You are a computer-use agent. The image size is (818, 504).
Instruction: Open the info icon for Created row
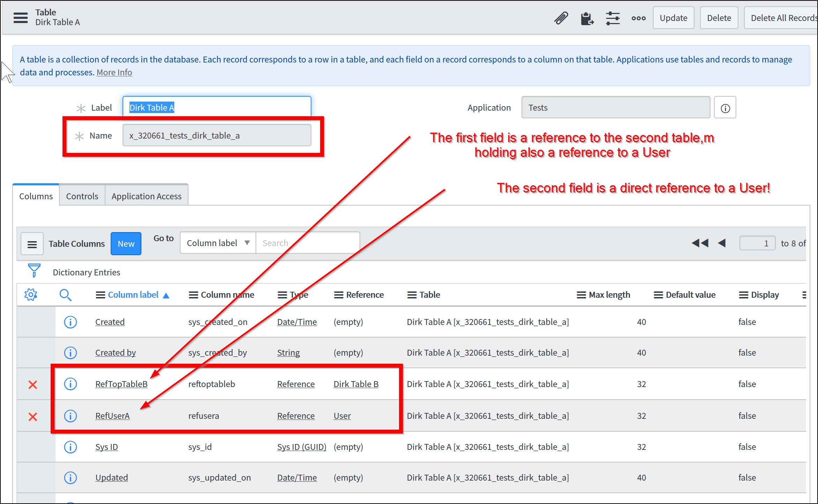70,322
